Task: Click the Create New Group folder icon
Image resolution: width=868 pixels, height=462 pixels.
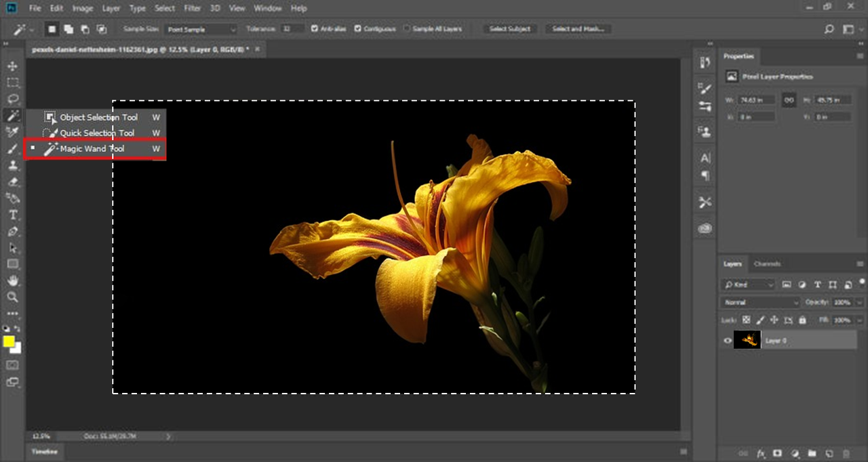Action: tap(811, 453)
